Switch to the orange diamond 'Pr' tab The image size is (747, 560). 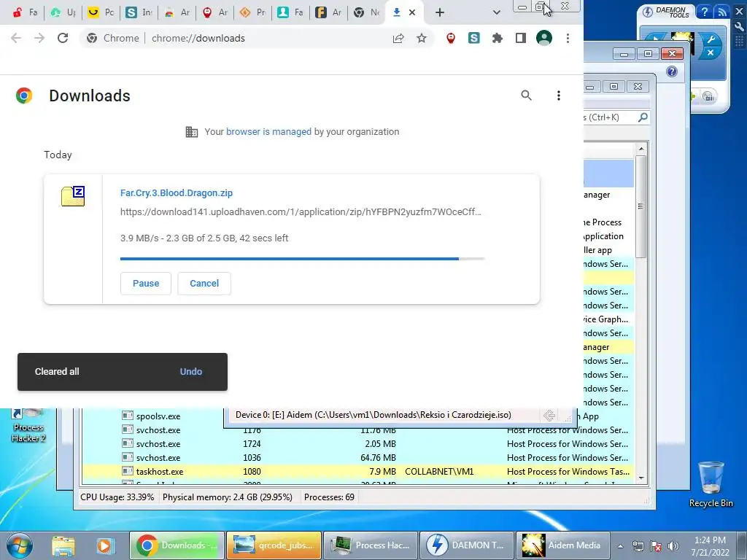(x=253, y=13)
